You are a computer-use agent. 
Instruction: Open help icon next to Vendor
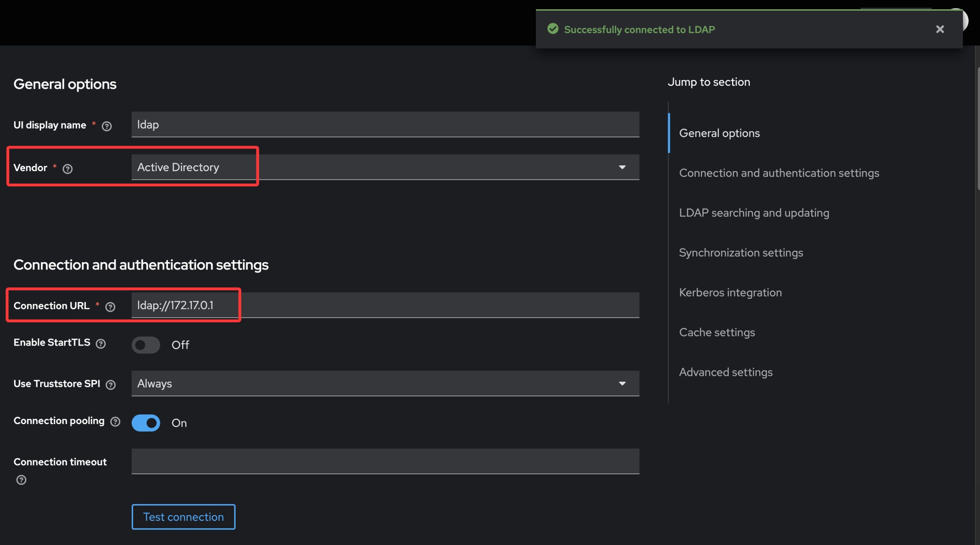pos(68,168)
